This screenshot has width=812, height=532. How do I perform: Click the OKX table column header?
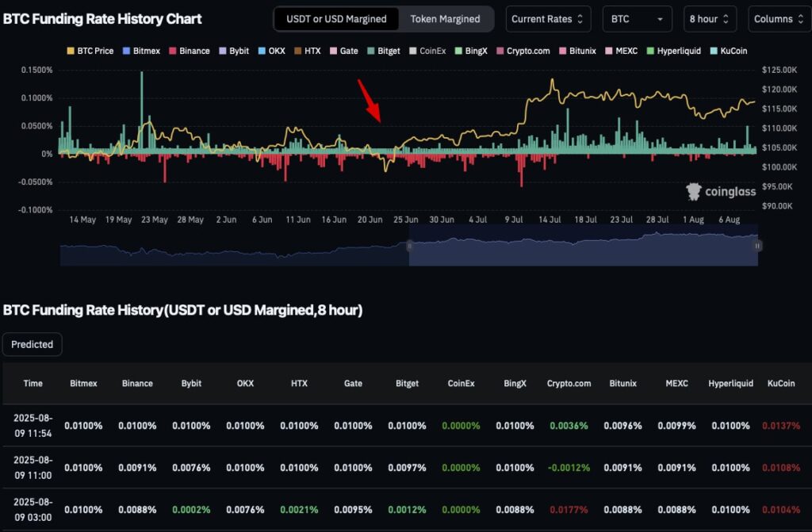245,383
